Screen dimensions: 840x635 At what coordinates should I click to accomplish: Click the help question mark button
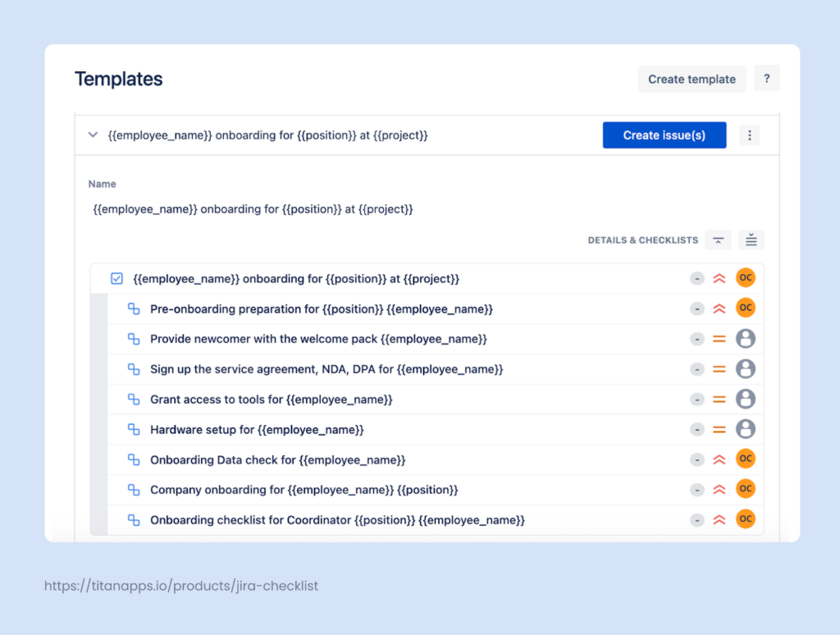point(766,79)
